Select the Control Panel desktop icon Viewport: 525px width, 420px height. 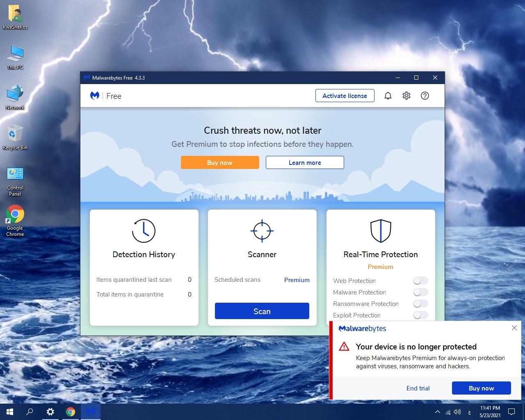15,182
